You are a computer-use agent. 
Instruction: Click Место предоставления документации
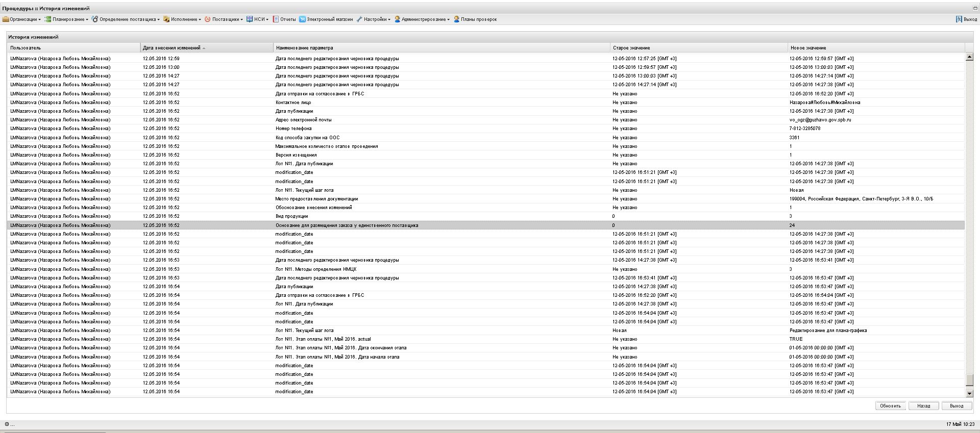(x=316, y=199)
